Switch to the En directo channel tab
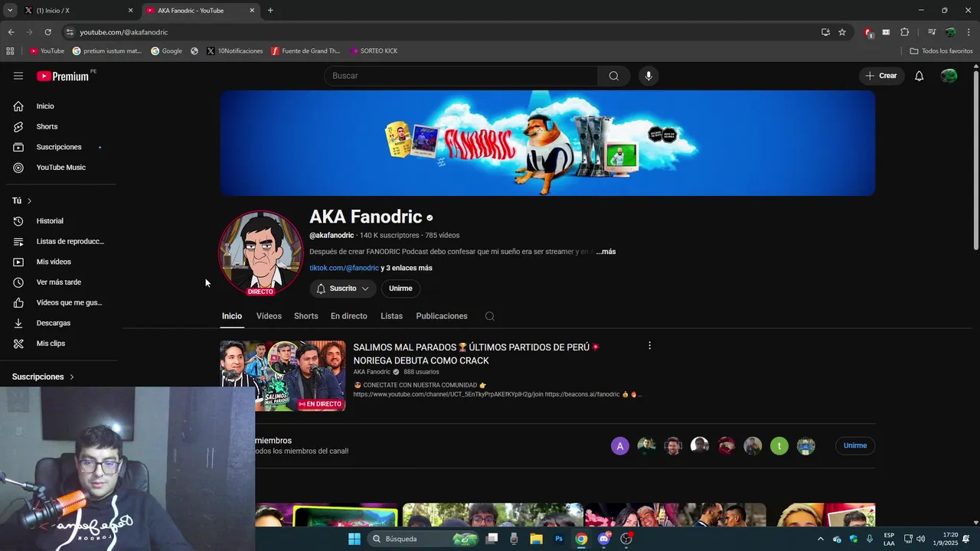This screenshot has height=551, width=980. (x=349, y=316)
